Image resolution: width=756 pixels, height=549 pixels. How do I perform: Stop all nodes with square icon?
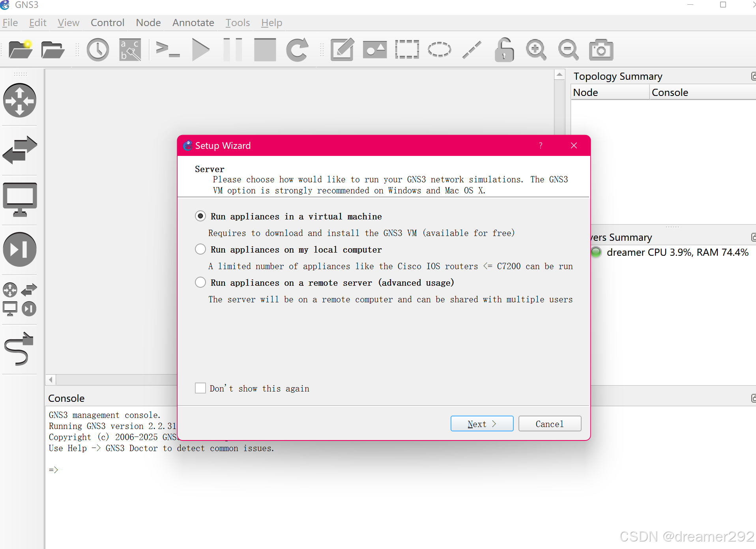tap(265, 50)
